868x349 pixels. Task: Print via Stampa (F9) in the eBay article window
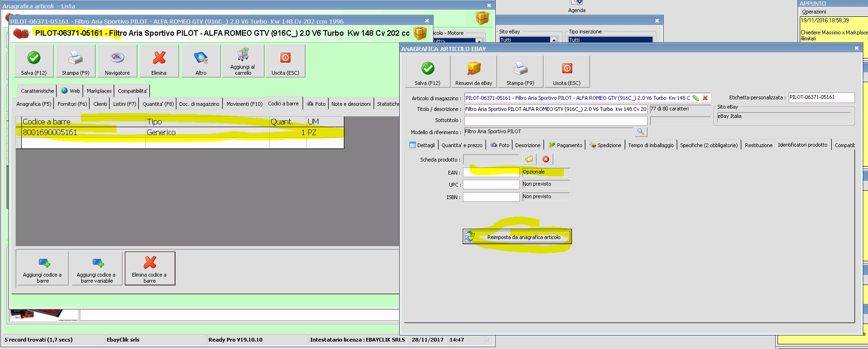(x=520, y=71)
